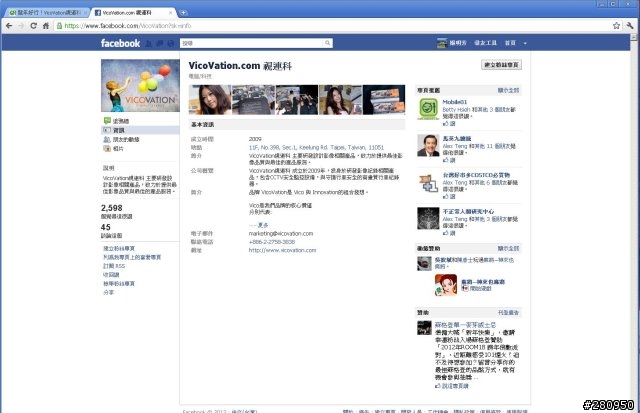
Task: Reload the page with the refresh icon
Action: tap(33, 26)
